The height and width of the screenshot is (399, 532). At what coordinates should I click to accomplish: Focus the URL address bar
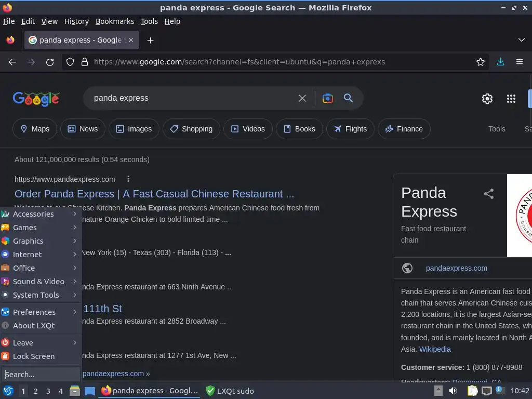click(x=239, y=62)
